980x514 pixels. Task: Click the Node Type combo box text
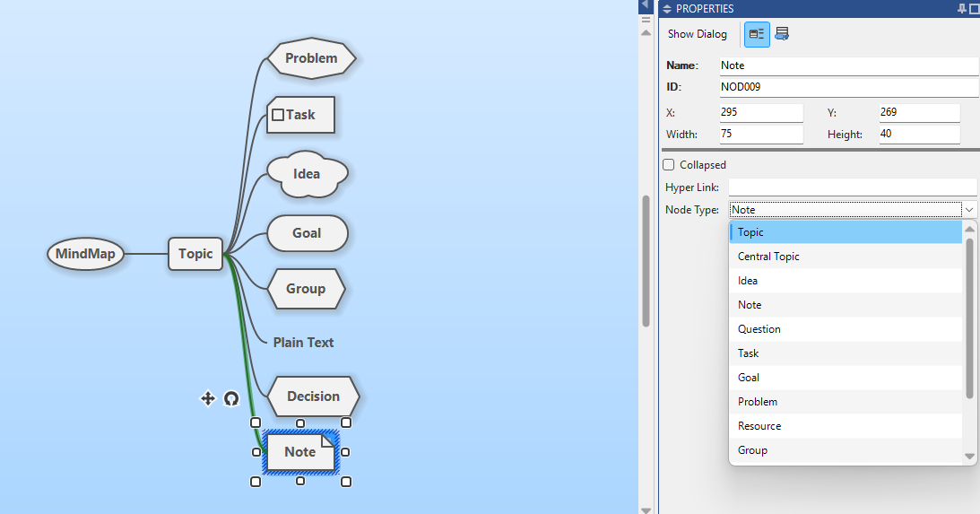tap(845, 210)
